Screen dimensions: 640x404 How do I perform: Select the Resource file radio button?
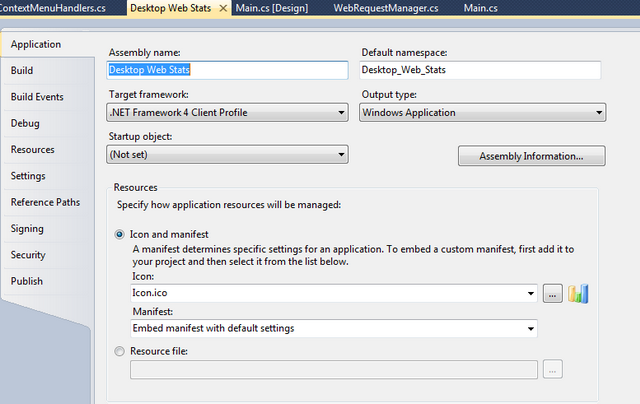[119, 351]
